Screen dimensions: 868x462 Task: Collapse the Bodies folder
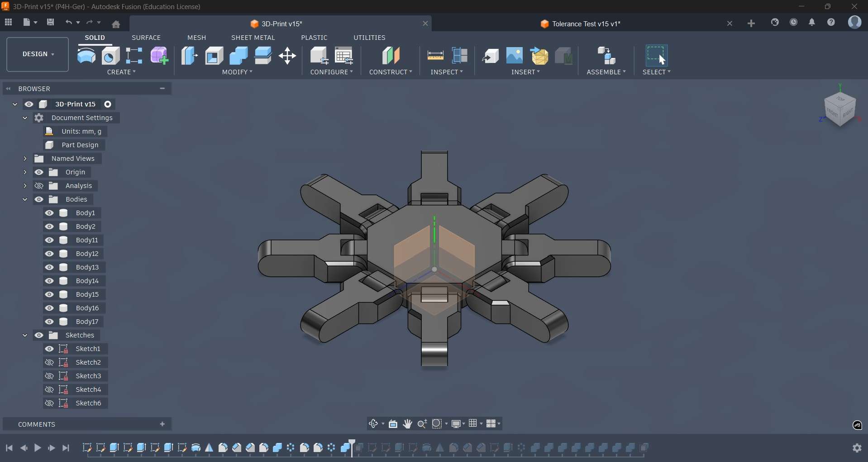25,199
